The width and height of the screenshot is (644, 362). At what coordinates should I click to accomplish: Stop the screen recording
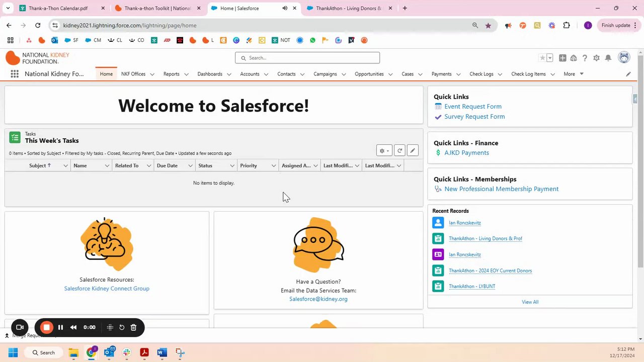tap(46, 327)
